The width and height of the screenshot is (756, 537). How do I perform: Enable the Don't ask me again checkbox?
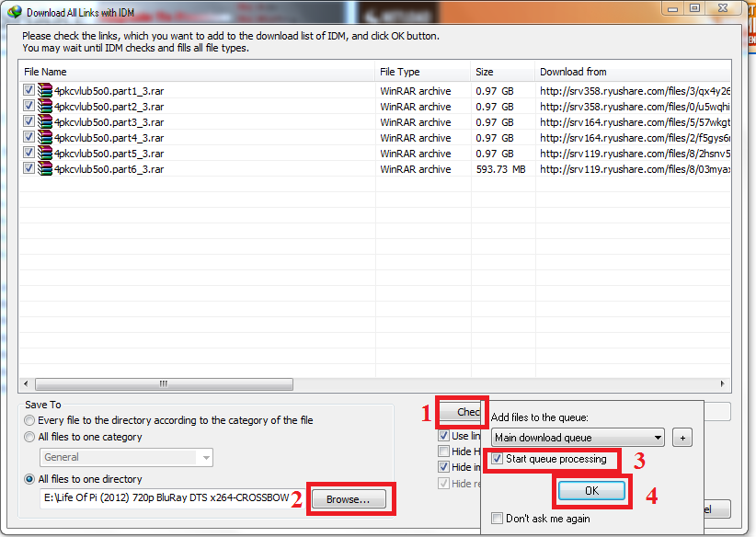click(497, 519)
